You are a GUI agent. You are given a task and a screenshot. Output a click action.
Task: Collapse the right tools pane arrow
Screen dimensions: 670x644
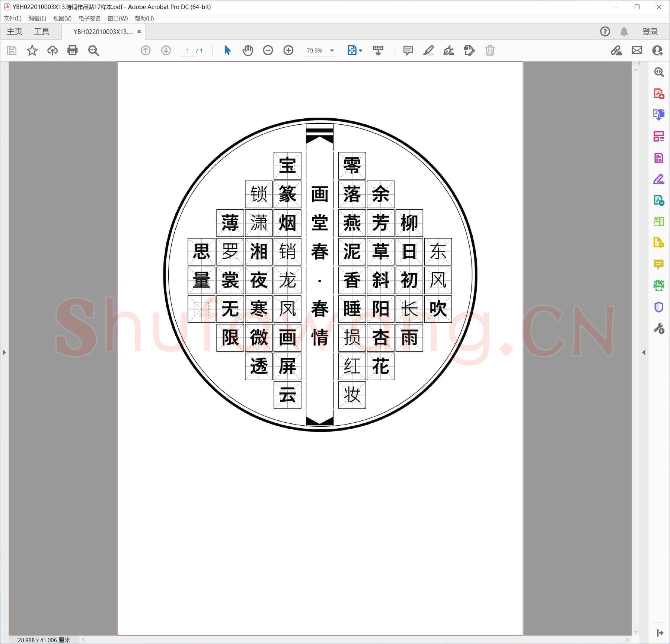644,352
